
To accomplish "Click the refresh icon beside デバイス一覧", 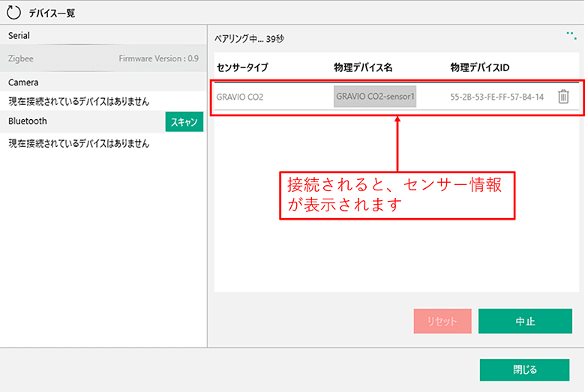I will pos(13,12).
